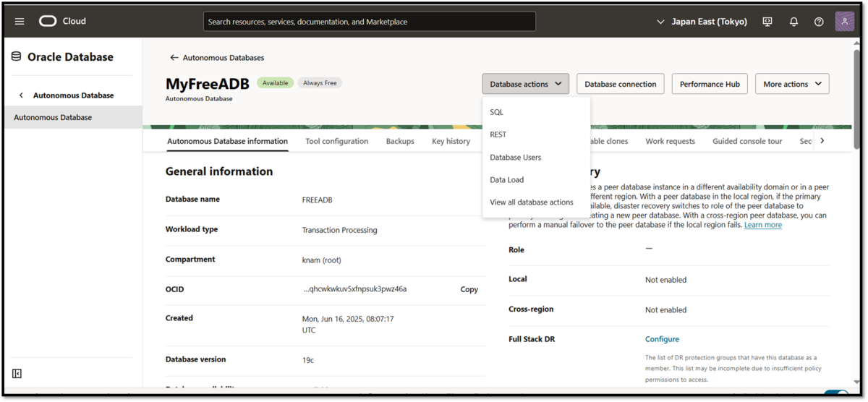Open the hamburger navigation menu
Screen dimensions: 868x402
pos(20,22)
